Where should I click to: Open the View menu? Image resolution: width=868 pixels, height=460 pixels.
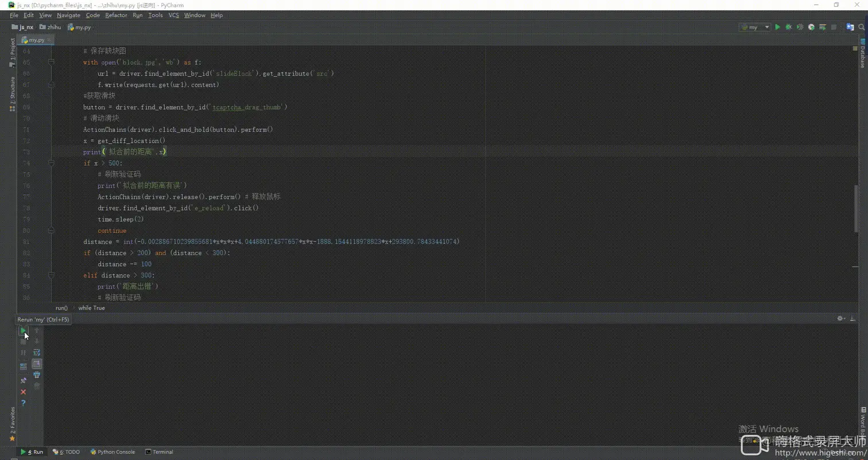tap(45, 15)
